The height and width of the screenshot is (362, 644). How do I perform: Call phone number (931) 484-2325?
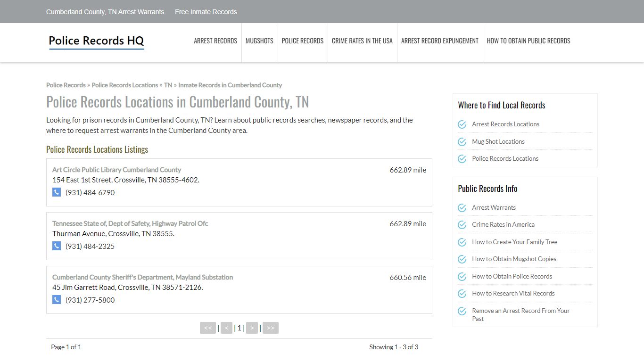[x=90, y=247]
